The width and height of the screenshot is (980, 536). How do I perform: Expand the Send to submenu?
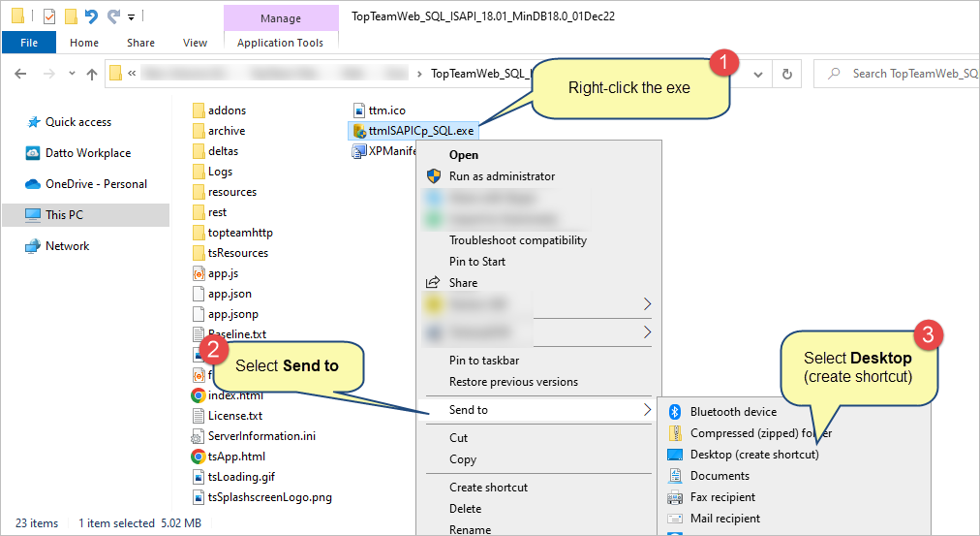point(539,410)
